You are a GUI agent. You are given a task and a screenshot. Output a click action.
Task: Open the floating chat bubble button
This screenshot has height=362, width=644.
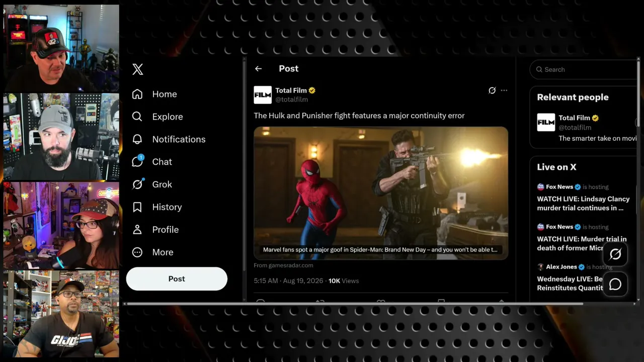[615, 284]
